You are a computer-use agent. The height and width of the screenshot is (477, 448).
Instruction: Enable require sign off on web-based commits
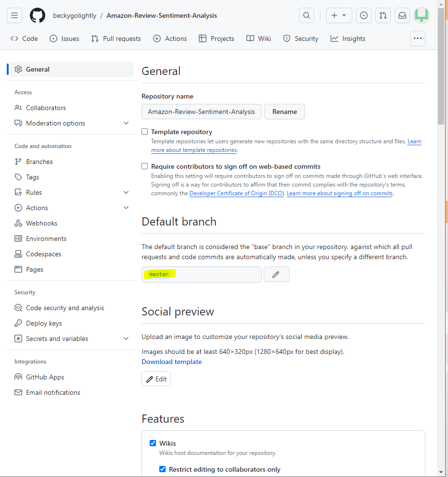144,166
